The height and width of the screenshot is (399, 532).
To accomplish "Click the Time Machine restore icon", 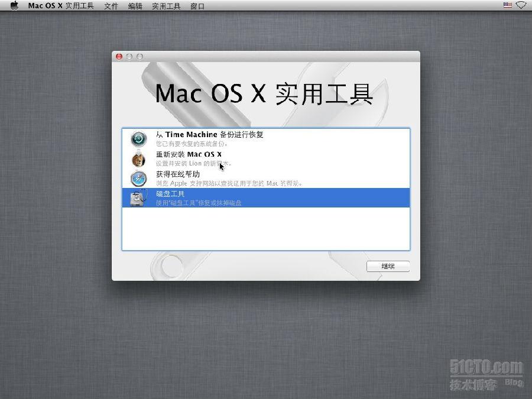I will [x=139, y=139].
